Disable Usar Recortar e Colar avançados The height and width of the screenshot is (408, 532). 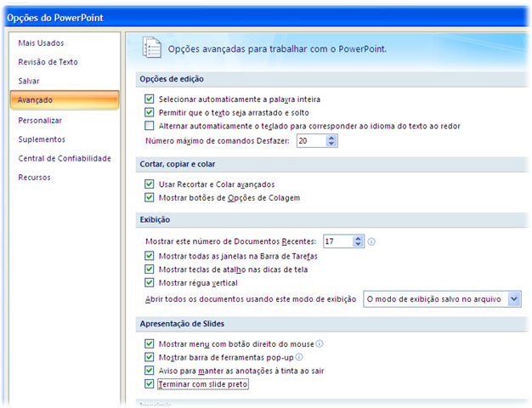(x=150, y=184)
